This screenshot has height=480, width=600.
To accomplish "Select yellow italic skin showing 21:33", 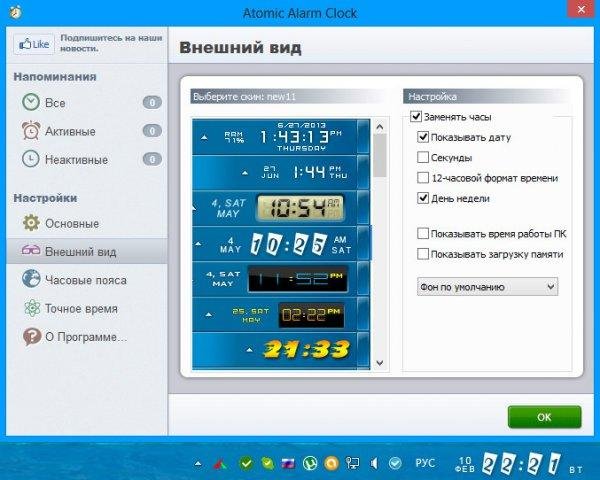I will tap(280, 350).
